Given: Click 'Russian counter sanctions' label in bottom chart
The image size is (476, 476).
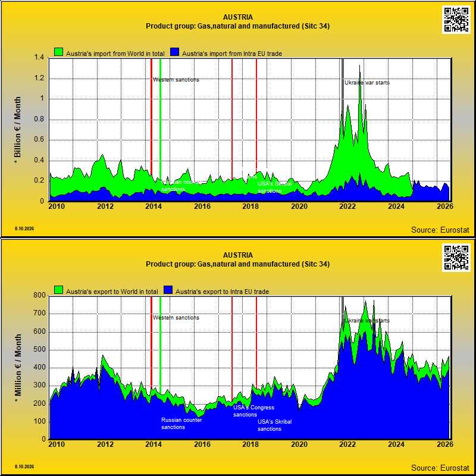Looking at the screenshot, I should point(181,424).
